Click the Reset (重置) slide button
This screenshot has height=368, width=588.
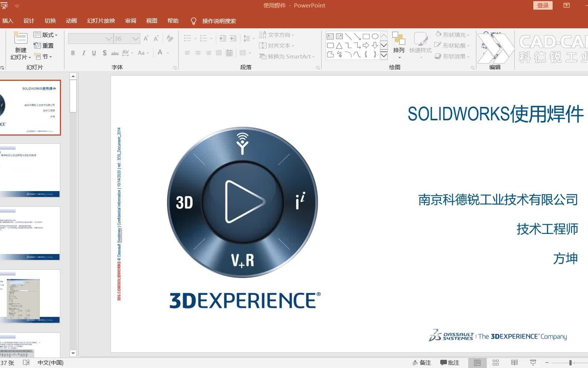coord(44,45)
